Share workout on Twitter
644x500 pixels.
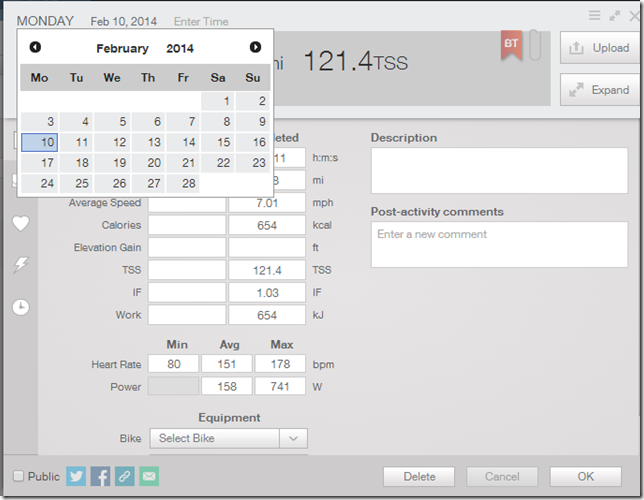click(x=76, y=476)
